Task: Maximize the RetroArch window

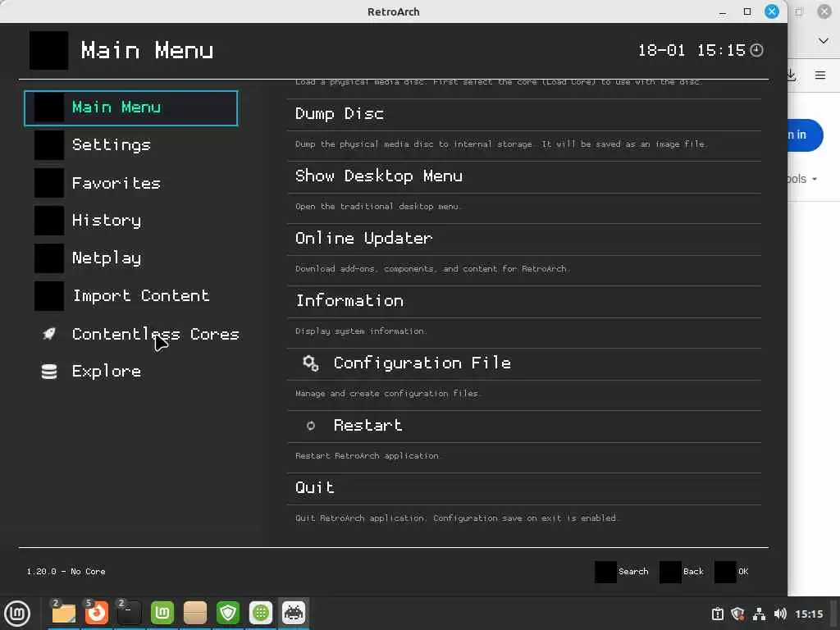Action: coord(747,11)
